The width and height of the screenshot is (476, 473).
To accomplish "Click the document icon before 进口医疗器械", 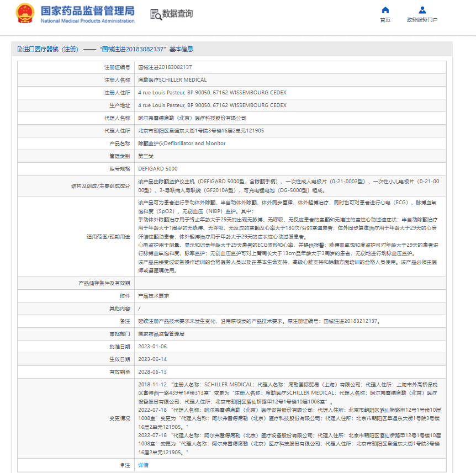I will tap(20, 49).
